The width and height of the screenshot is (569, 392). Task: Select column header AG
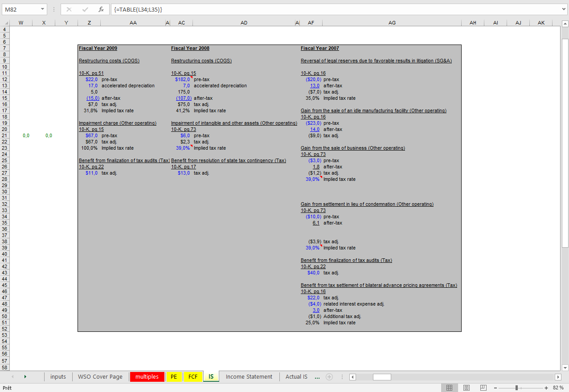click(392, 23)
